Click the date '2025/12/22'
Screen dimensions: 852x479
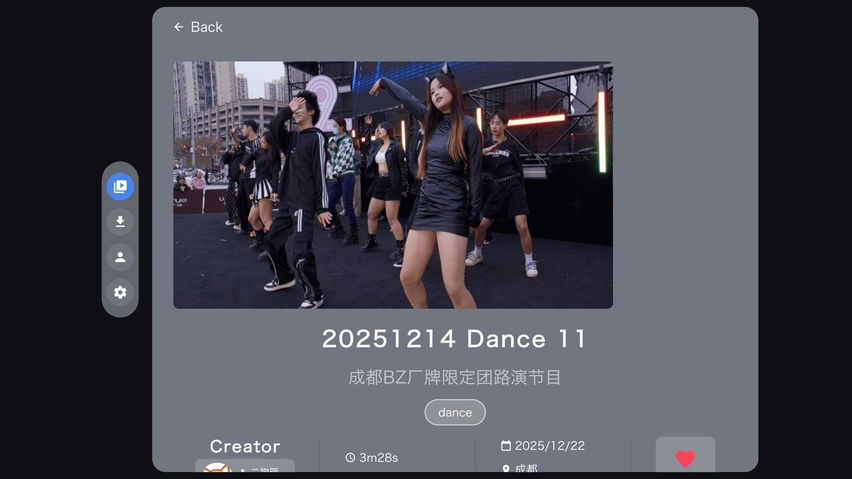tap(549, 446)
